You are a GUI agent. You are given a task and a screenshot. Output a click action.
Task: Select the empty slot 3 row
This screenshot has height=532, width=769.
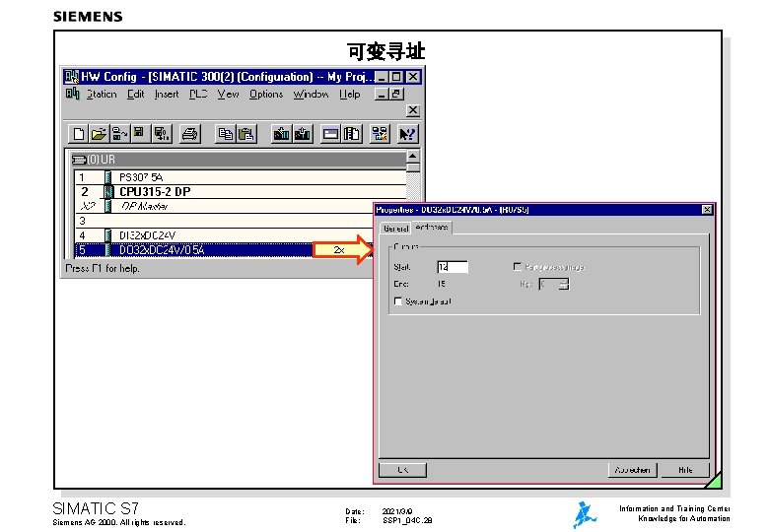224,221
